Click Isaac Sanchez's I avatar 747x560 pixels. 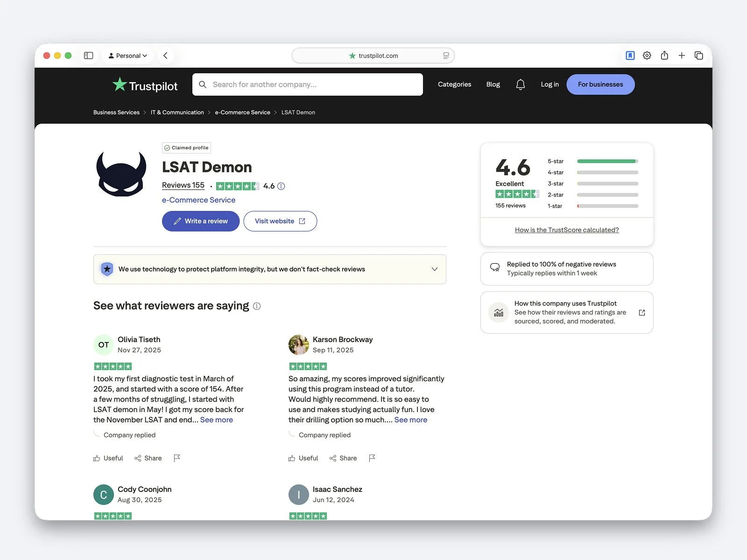pyautogui.click(x=299, y=495)
